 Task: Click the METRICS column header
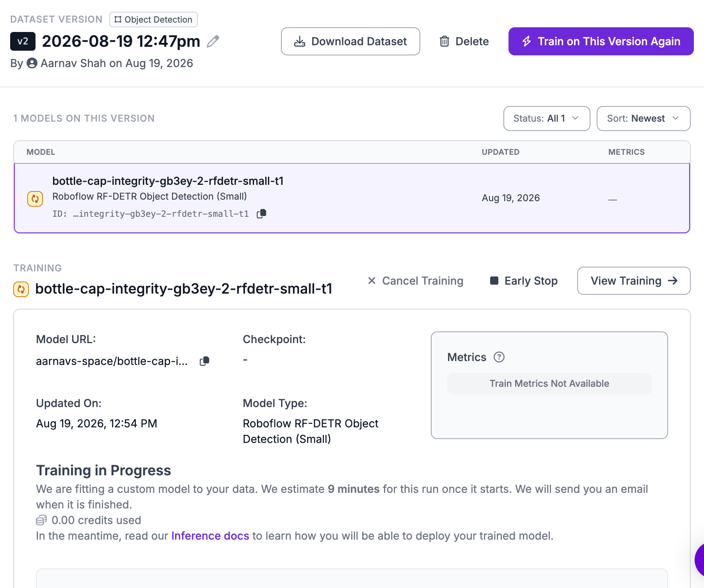pyautogui.click(x=627, y=152)
